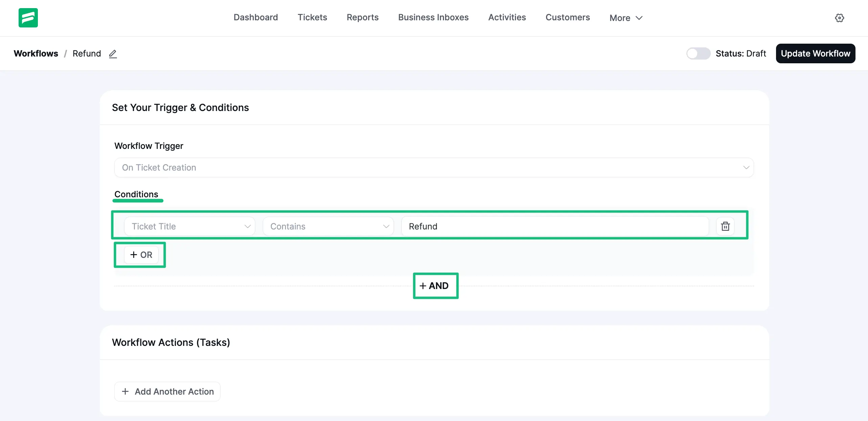Click the Refund condition value field
Image resolution: width=868 pixels, height=421 pixels.
point(555,226)
